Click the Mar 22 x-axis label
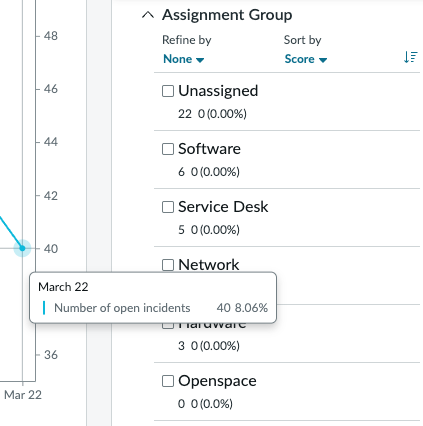The width and height of the screenshot is (423, 426). point(23,395)
